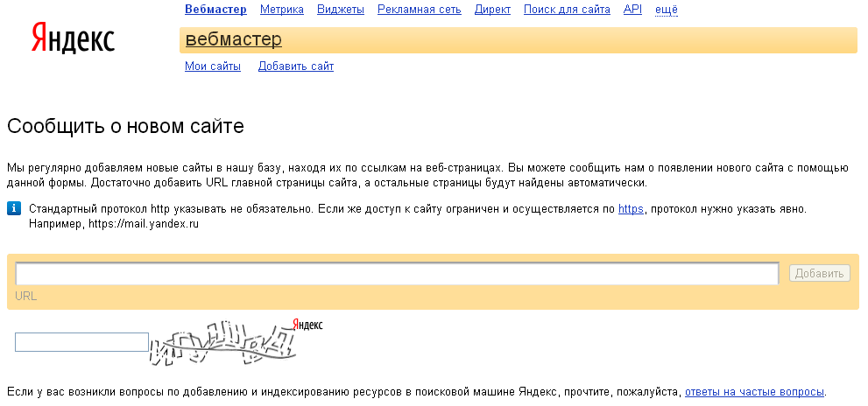
Task: Navigate to Директ
Action: 492,10
